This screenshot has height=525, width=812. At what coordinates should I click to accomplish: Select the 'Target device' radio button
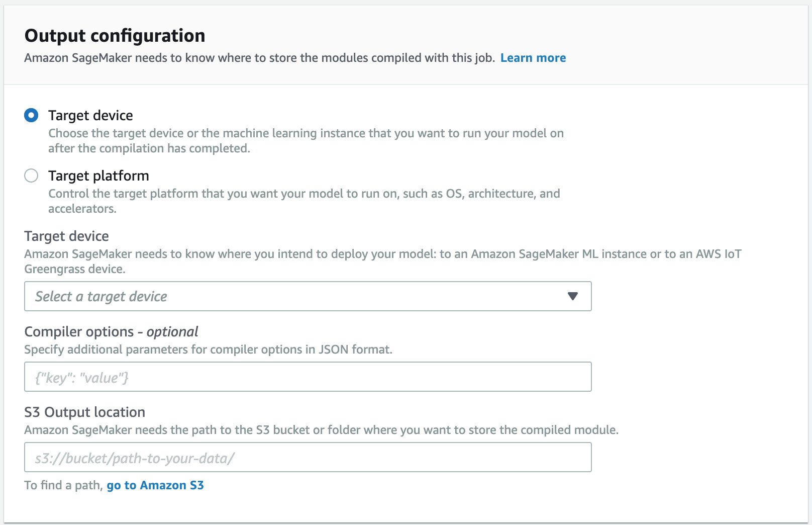pyautogui.click(x=31, y=115)
